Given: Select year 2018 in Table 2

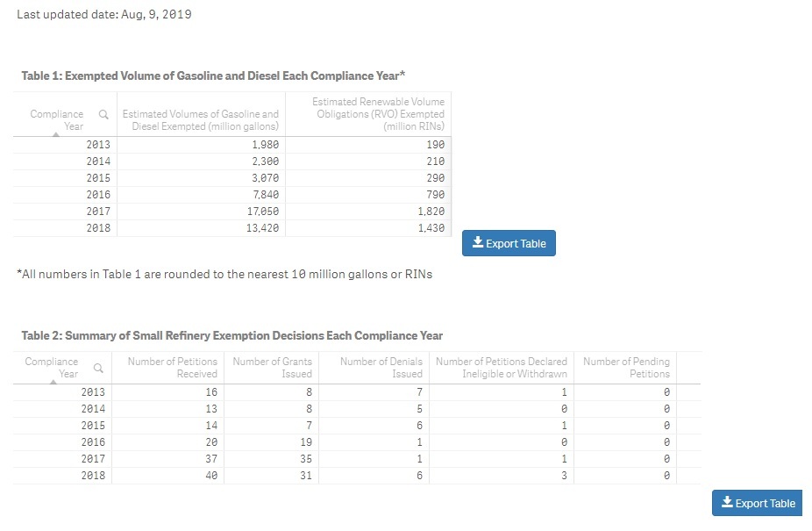Looking at the screenshot, I should 95,476.
